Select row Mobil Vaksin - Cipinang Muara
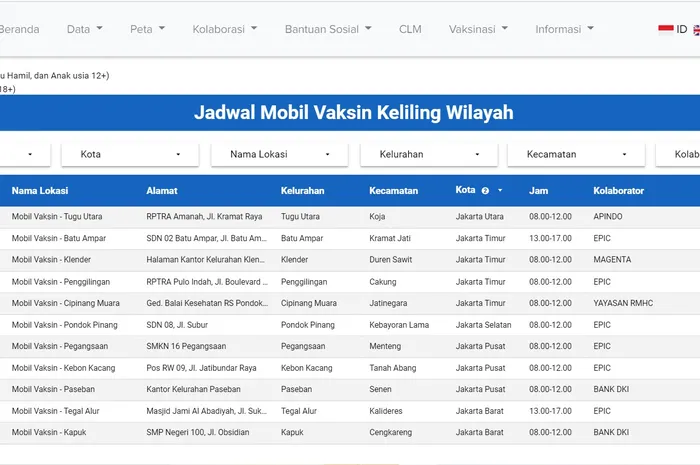The image size is (700, 465). [350, 303]
